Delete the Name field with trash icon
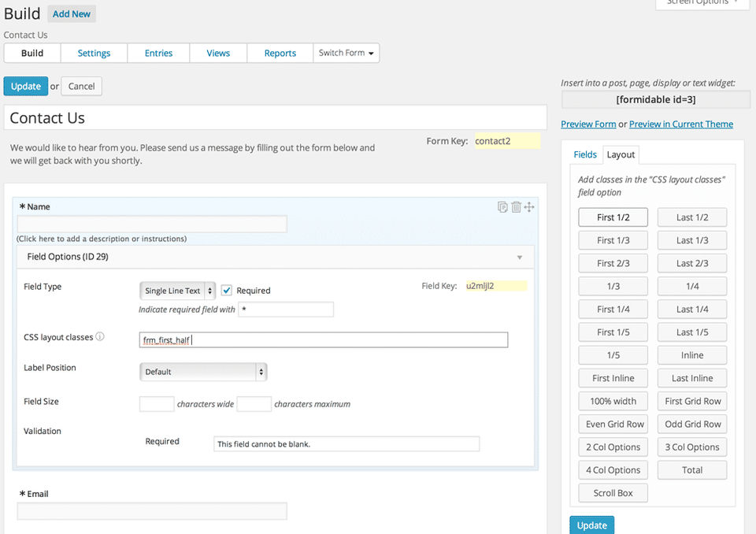This screenshot has height=534, width=756. pos(516,207)
